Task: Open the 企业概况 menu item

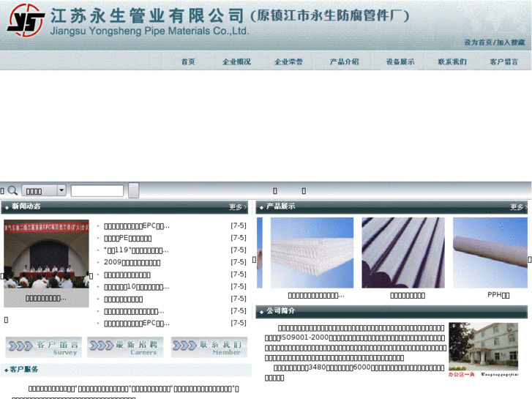Action: [237, 61]
